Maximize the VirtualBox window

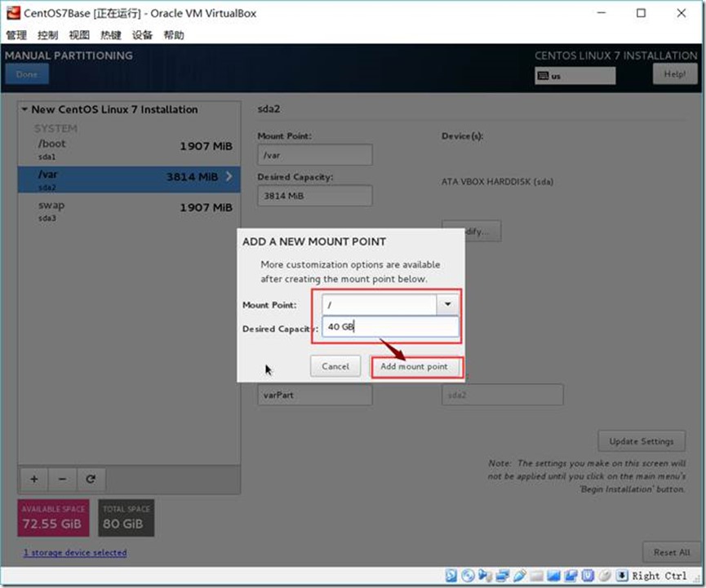pyautogui.click(x=641, y=13)
